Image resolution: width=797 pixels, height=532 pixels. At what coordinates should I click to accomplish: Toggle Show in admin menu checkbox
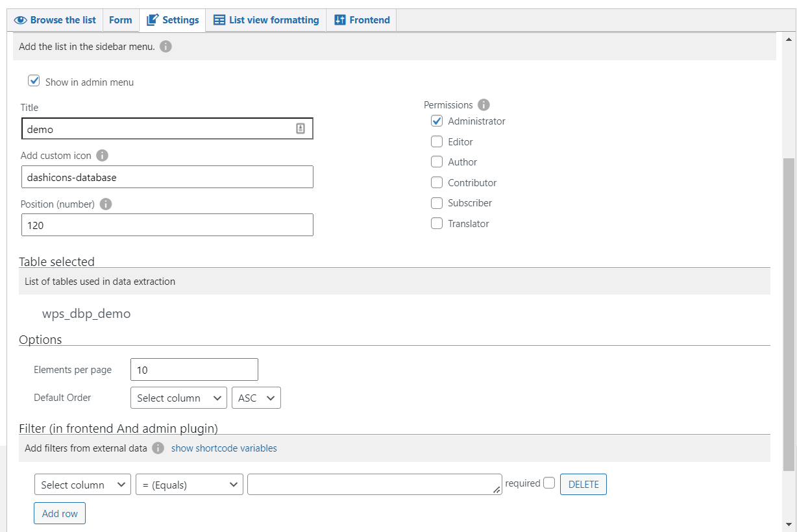coord(34,81)
